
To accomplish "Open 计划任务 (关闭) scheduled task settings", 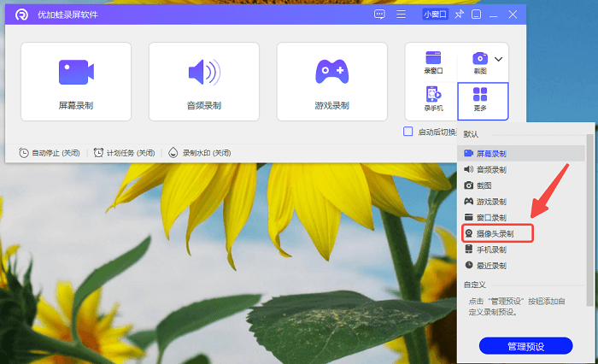I will [125, 153].
